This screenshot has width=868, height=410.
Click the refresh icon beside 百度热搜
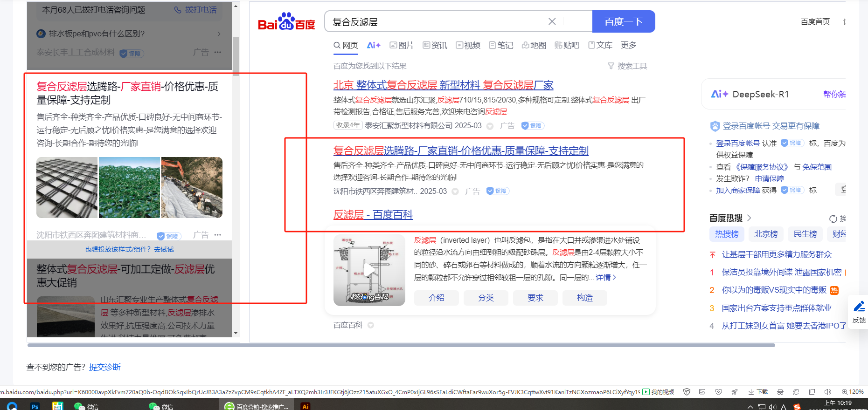tap(833, 219)
